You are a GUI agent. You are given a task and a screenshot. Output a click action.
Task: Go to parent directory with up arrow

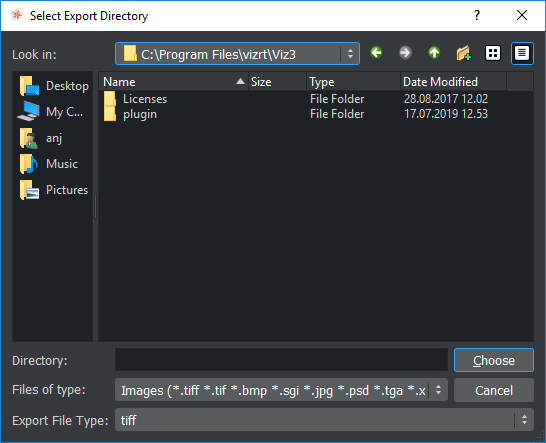tap(434, 53)
